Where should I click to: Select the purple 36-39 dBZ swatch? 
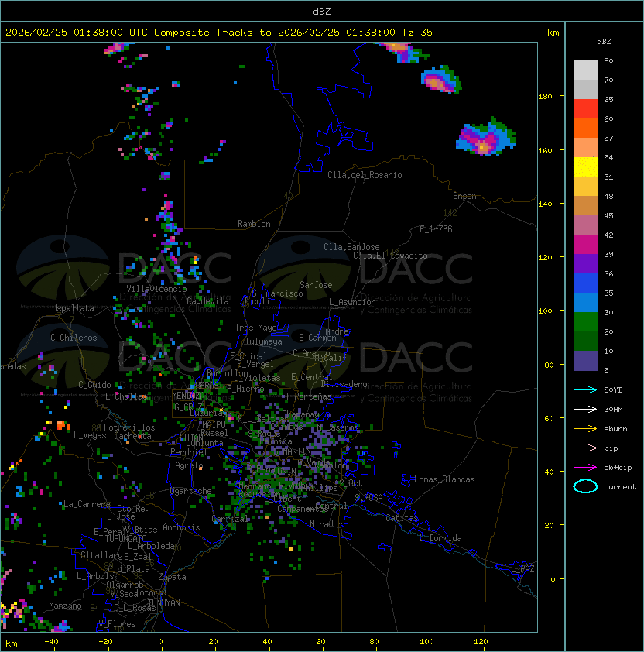coord(585,263)
